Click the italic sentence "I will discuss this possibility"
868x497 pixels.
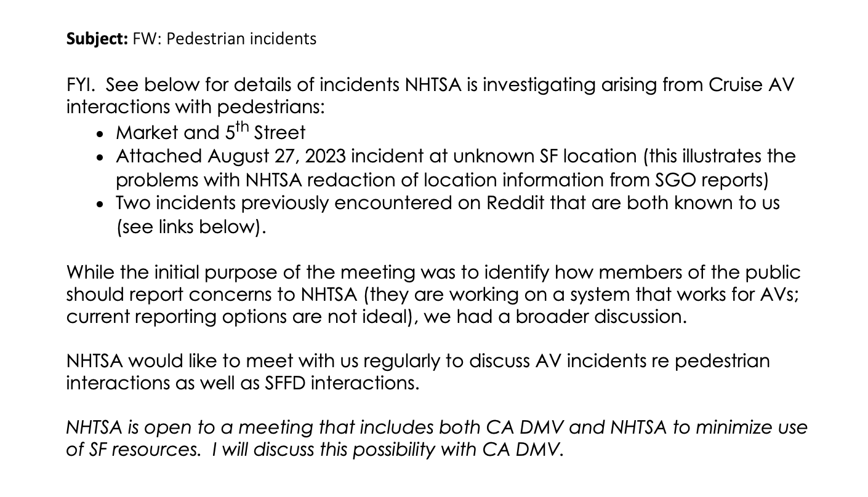(x=387, y=450)
